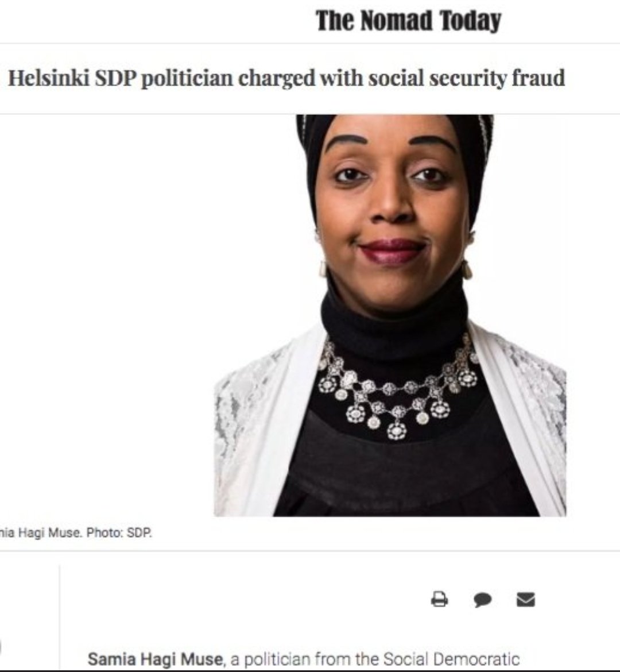Image resolution: width=620 pixels, height=672 pixels.
Task: Open the article portrait photo
Action: (390, 315)
